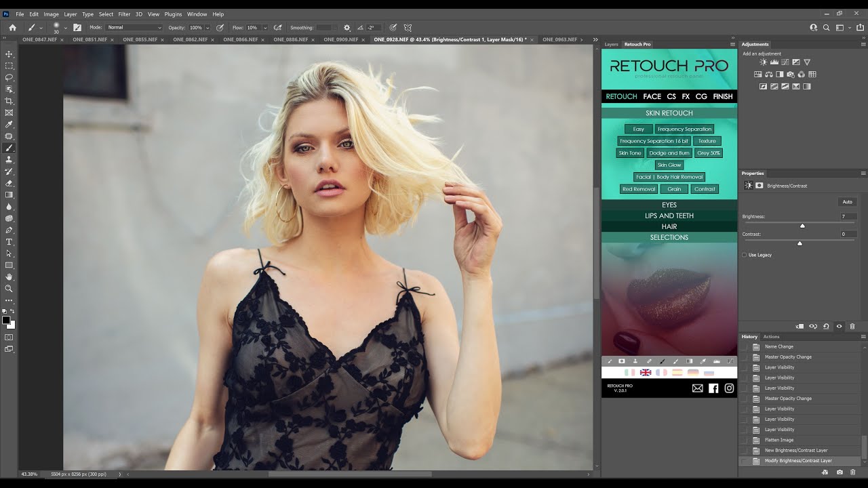The image size is (868, 488).
Task: Create new snapshot in History panel
Action: click(840, 472)
